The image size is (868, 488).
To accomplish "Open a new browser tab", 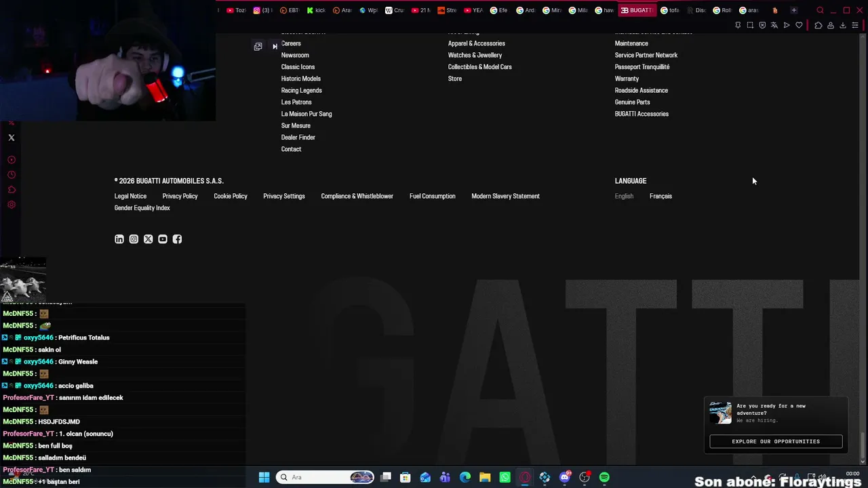I will coord(793,10).
